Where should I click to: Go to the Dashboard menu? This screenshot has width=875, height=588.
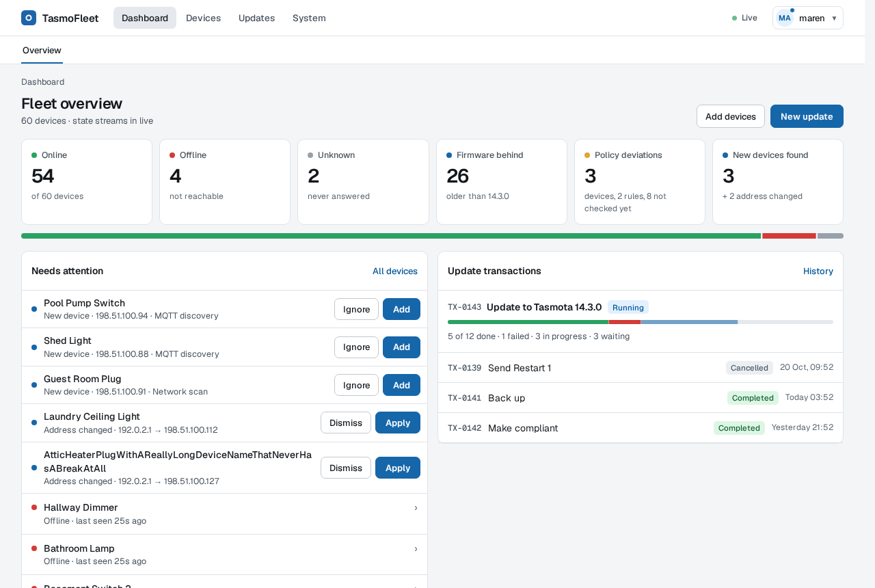(x=145, y=18)
